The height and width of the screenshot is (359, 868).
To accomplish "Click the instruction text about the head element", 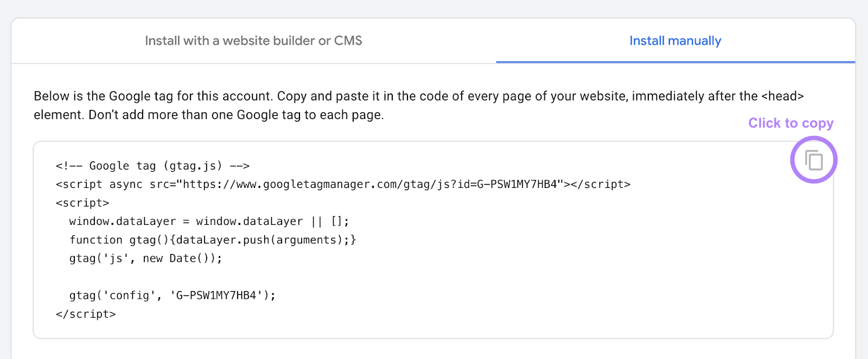I will pos(418,105).
